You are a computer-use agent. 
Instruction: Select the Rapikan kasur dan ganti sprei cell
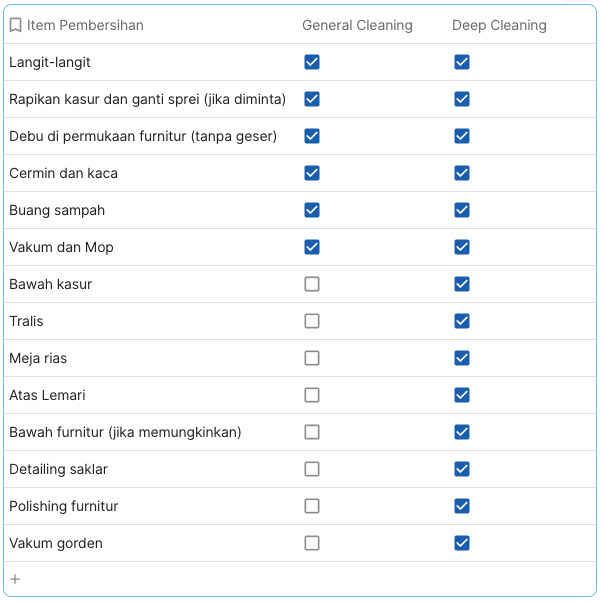point(147,99)
